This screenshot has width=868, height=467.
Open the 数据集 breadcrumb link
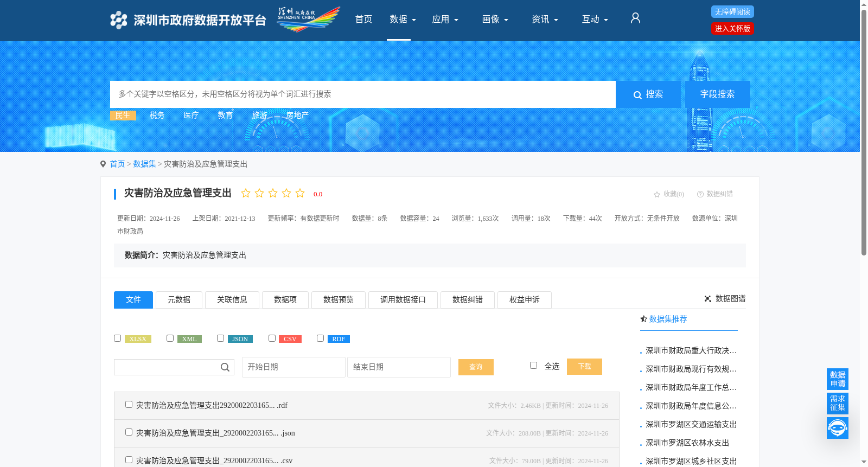[x=144, y=164]
